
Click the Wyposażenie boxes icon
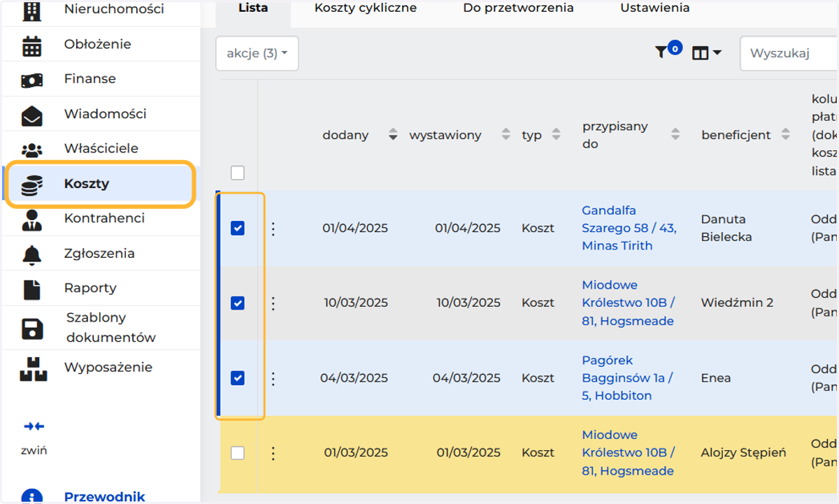pyautogui.click(x=34, y=369)
